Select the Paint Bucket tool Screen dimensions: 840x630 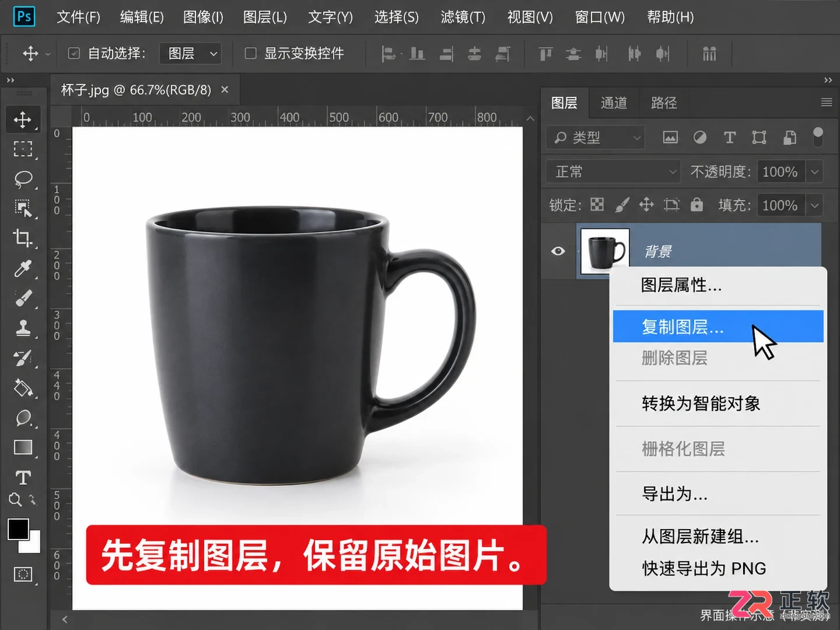pos(23,388)
